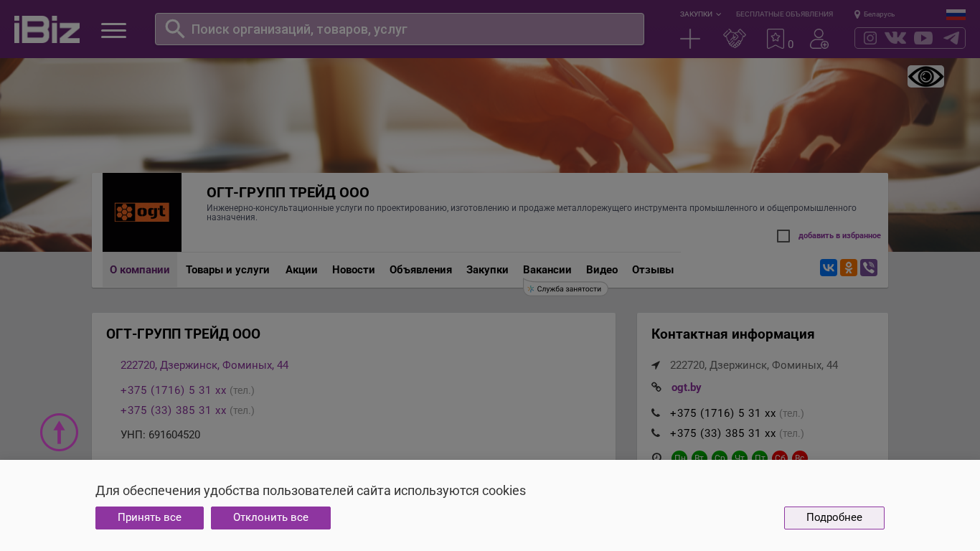Switch language via the Russian flag
Image resolution: width=980 pixels, height=551 pixels.
tap(956, 14)
